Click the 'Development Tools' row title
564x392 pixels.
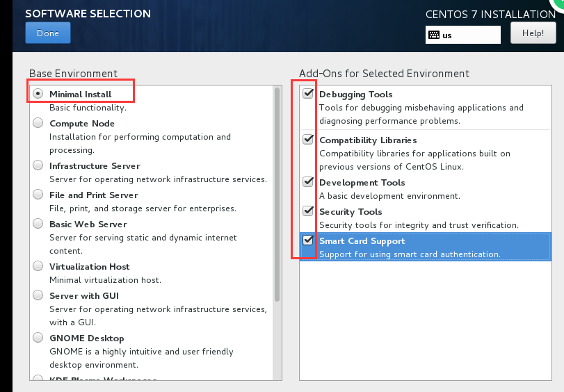click(362, 183)
